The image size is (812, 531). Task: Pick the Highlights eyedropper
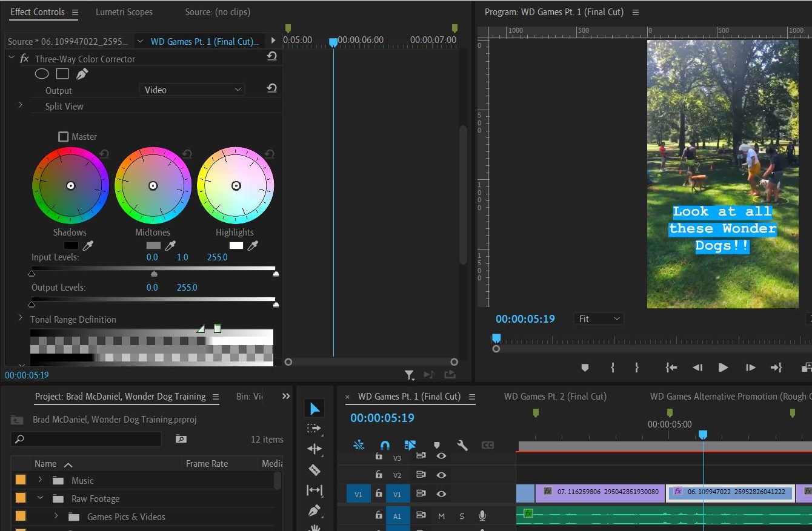[253, 245]
